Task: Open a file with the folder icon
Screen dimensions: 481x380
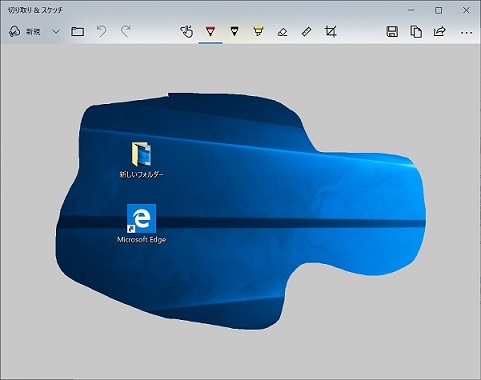Action: [x=77, y=32]
